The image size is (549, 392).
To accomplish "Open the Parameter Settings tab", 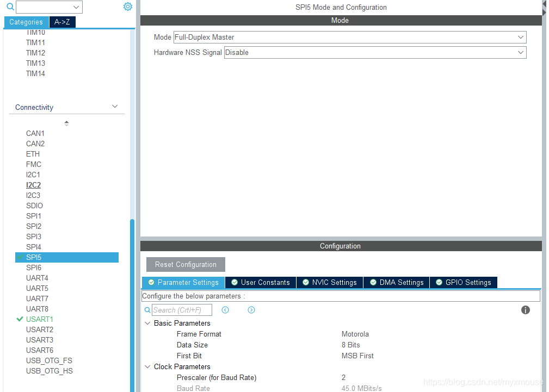I will [x=183, y=283].
